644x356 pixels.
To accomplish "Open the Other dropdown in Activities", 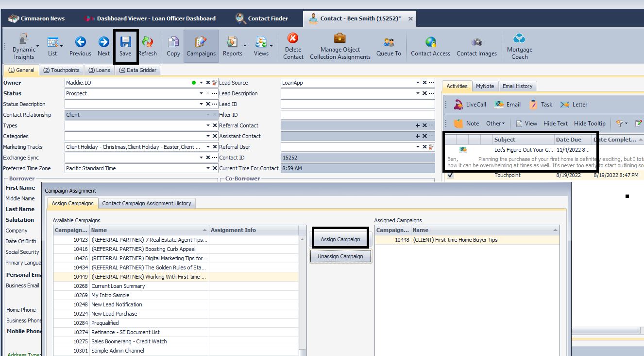I will pyautogui.click(x=496, y=123).
